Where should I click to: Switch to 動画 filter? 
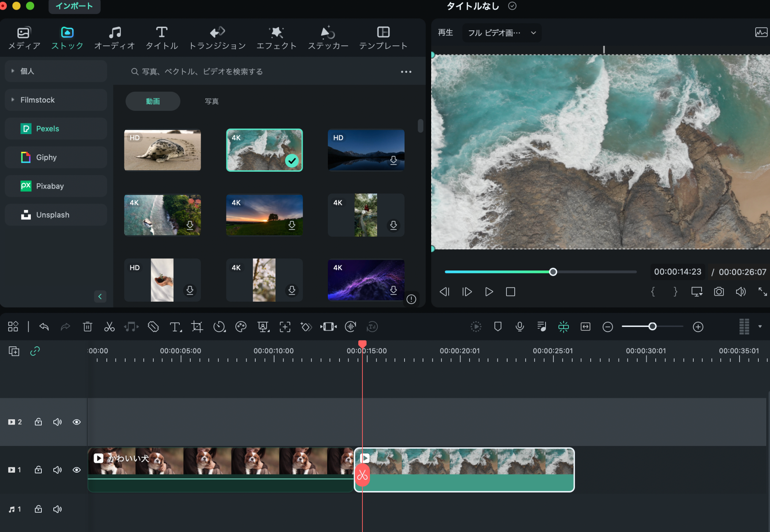(153, 101)
